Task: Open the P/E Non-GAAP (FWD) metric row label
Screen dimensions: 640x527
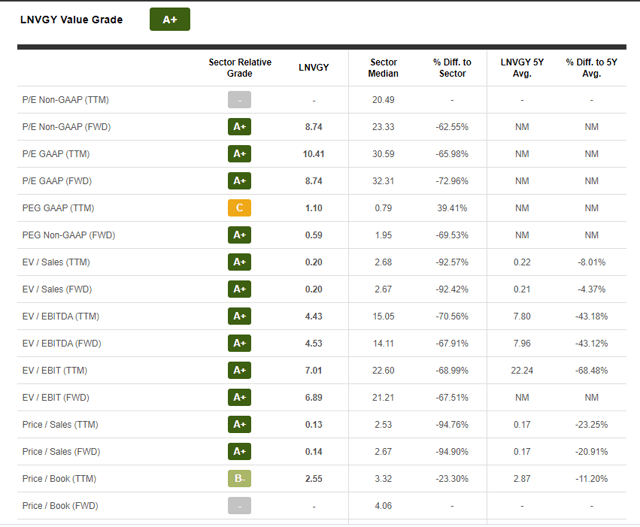Action: [x=67, y=127]
